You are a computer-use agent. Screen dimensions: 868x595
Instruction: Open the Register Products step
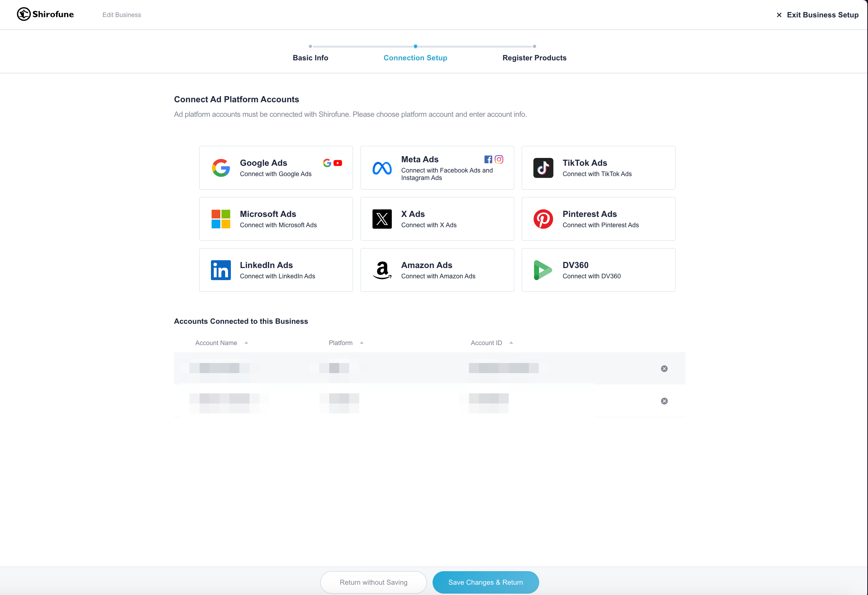[534, 58]
